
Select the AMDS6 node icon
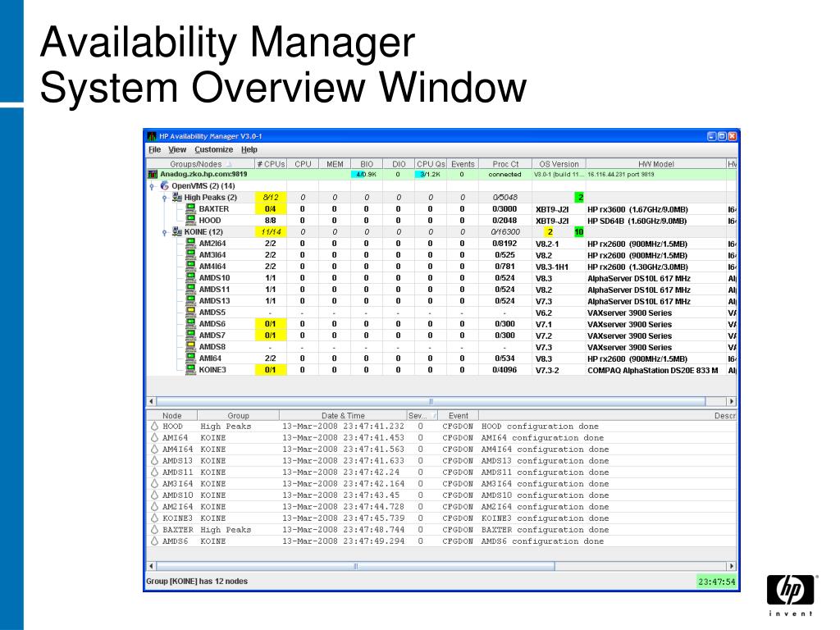190,323
